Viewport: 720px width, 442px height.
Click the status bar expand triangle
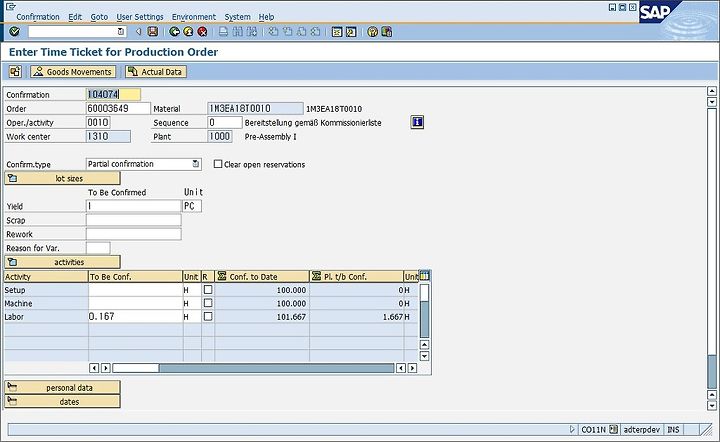tap(572, 430)
